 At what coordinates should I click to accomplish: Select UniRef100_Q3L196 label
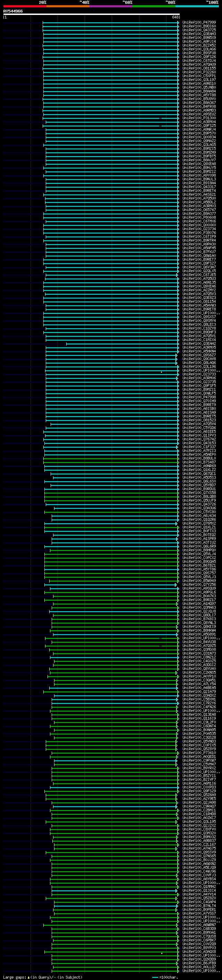click(x=199, y=366)
